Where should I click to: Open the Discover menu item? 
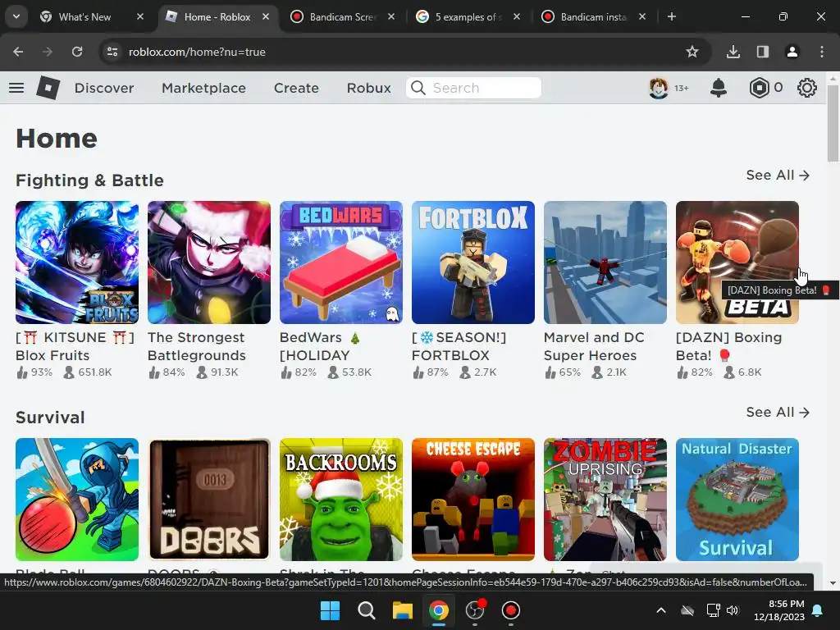click(104, 88)
